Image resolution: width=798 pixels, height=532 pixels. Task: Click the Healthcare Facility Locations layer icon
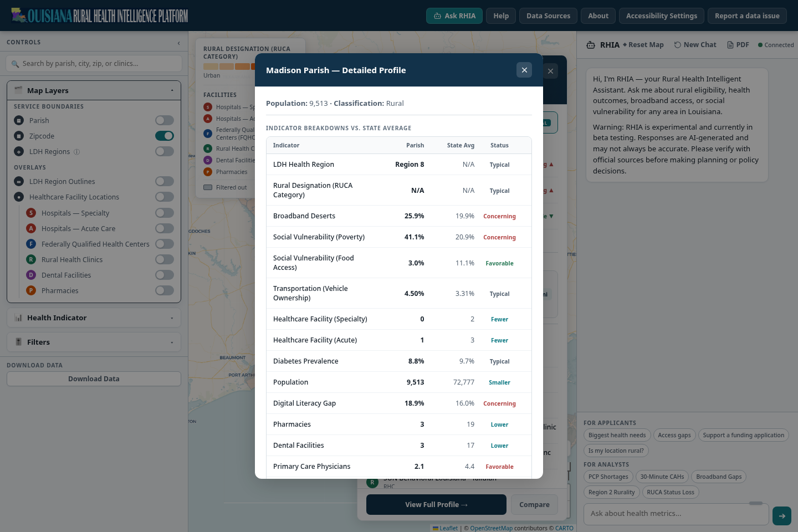[19, 197]
